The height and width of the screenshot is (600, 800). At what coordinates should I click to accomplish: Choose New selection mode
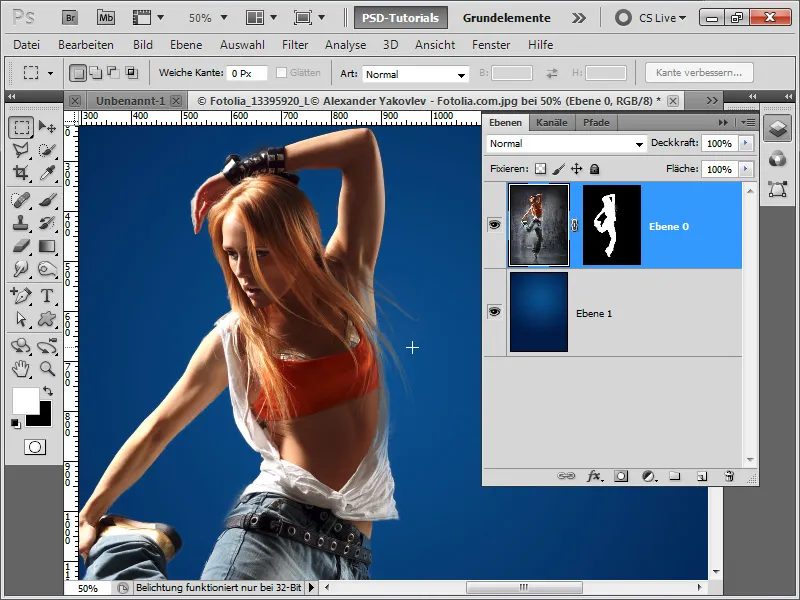tap(78, 73)
